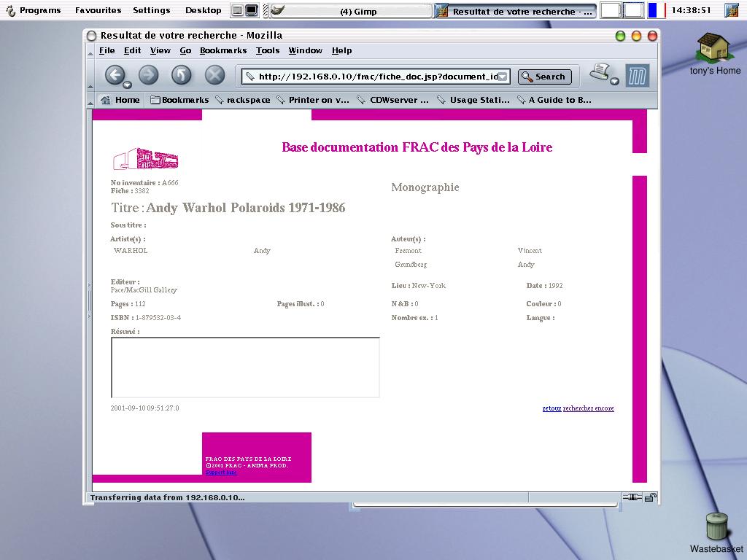Click the timestamp '2001-09-10 09:51:27.0'
747x560 pixels.
pos(145,408)
